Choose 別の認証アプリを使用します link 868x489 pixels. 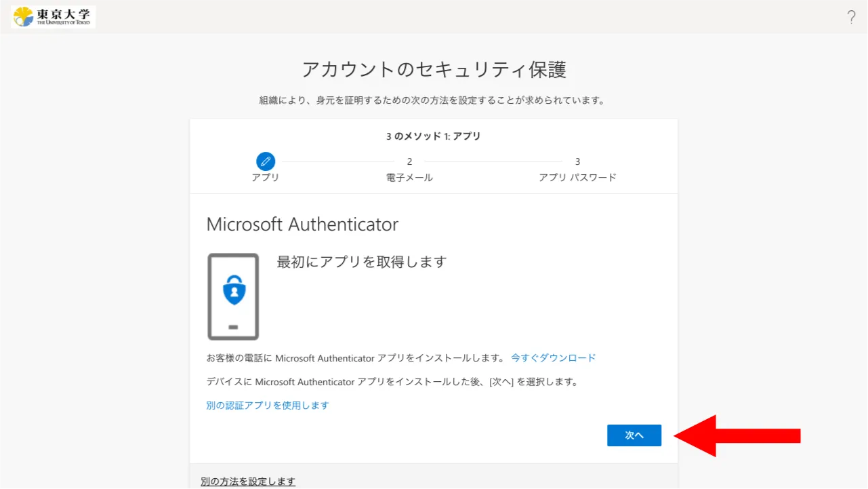(x=268, y=406)
